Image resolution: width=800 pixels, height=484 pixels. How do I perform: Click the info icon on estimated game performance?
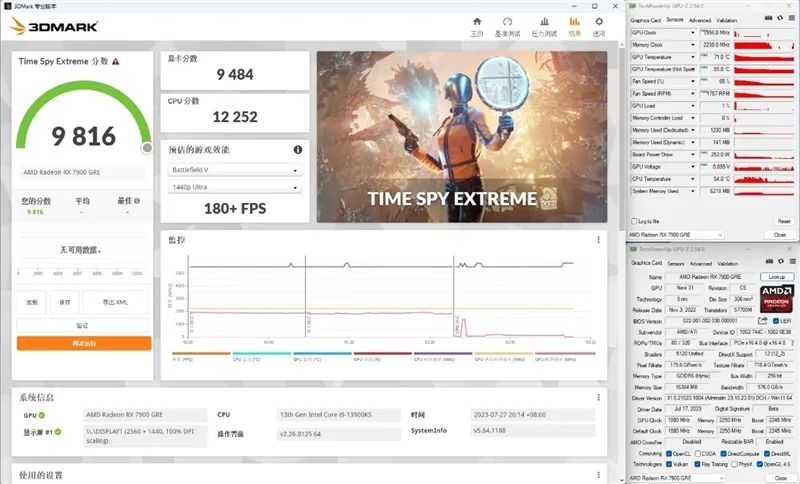tap(298, 149)
